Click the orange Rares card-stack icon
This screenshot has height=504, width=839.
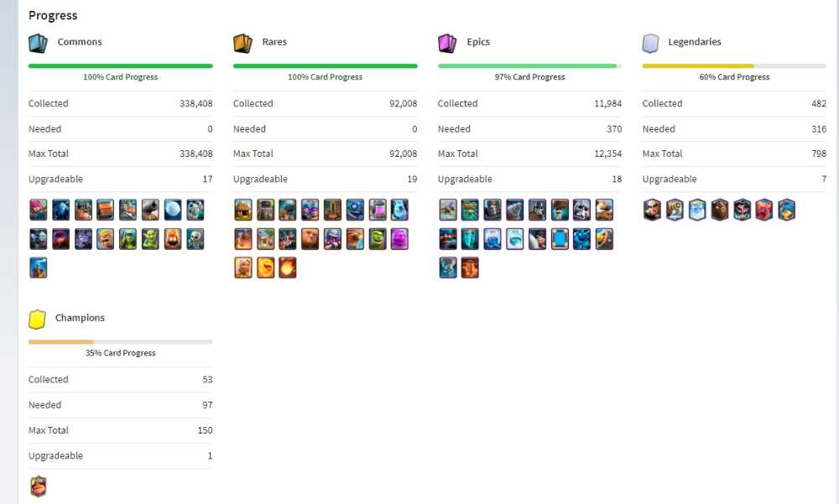pyautogui.click(x=243, y=44)
